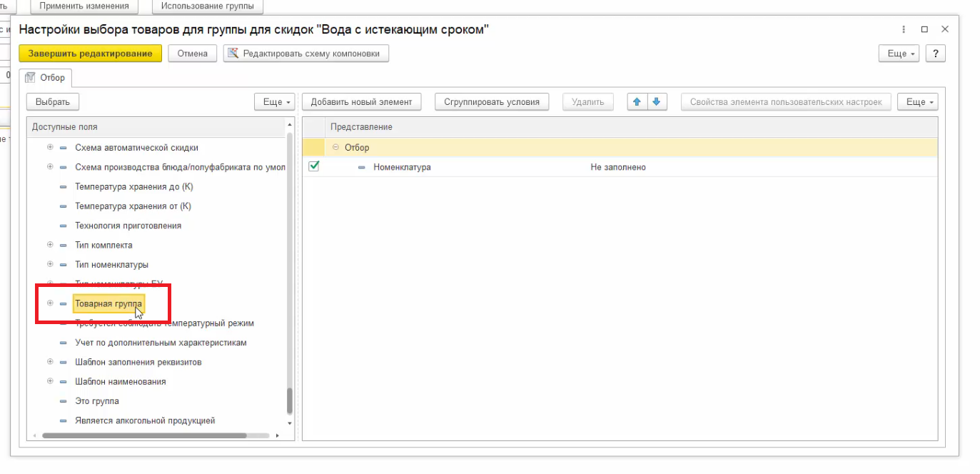The height and width of the screenshot is (474, 980).
Task: Click the Сгруппировать условия button
Action: [x=492, y=102]
